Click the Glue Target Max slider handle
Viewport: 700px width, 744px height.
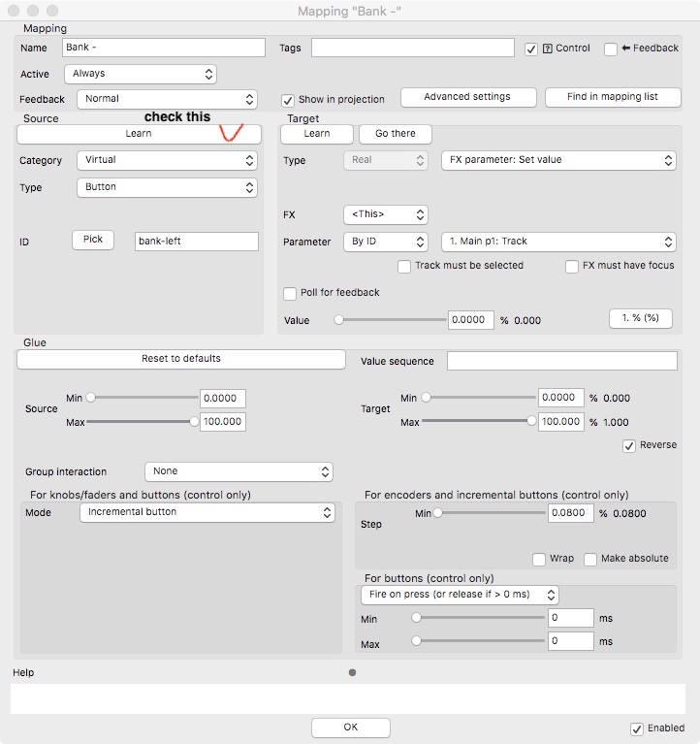pos(531,421)
